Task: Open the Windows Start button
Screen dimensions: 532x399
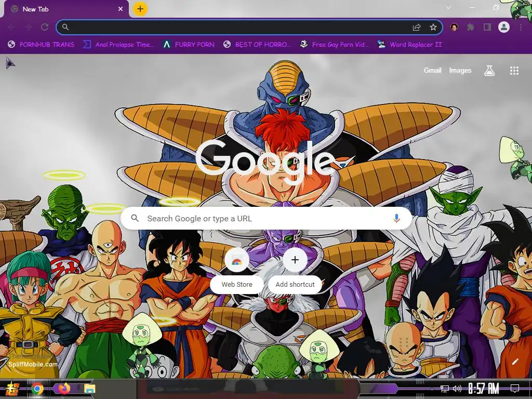Action: click(11, 389)
